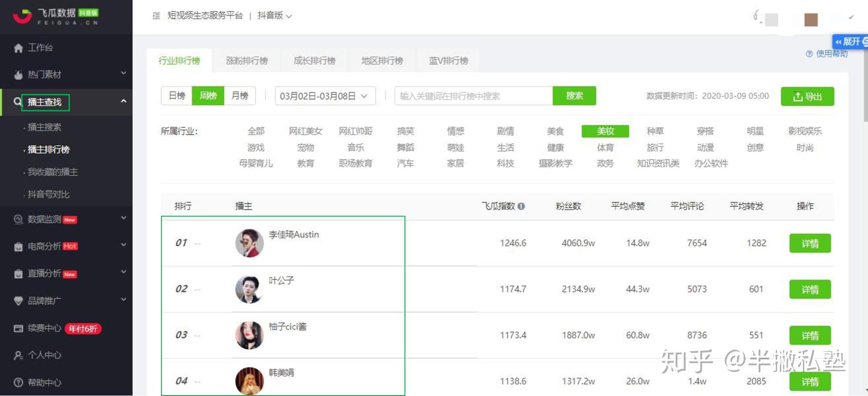Select the 月榜 ranking period
Image resolution: width=868 pixels, height=396 pixels.
tap(240, 96)
